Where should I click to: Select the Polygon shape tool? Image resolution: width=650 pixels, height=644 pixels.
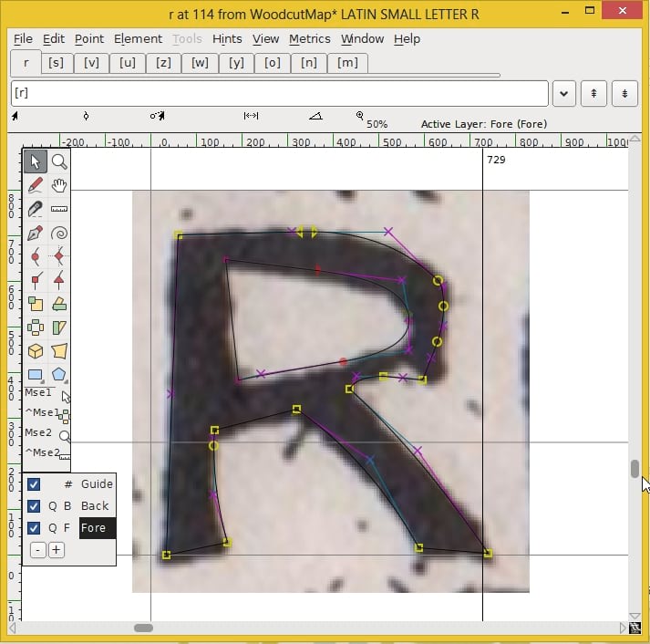[x=59, y=375]
